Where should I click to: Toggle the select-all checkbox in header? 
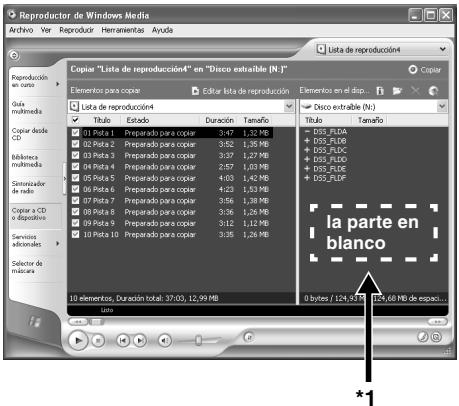(76, 120)
